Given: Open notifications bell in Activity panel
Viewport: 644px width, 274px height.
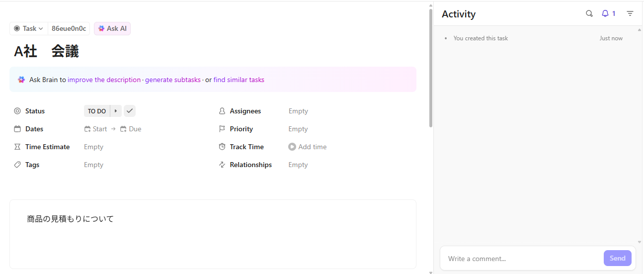Looking at the screenshot, I should pos(605,14).
